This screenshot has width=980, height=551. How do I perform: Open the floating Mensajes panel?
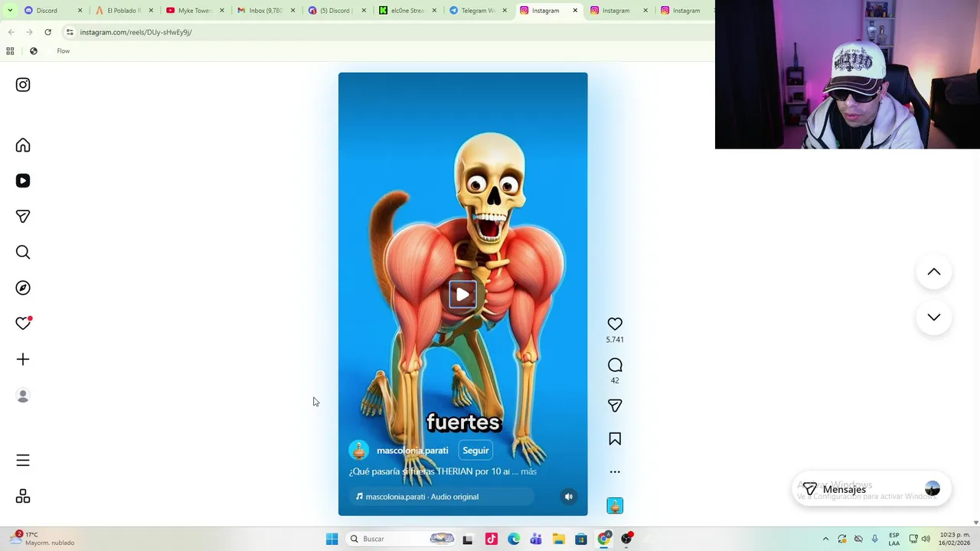tap(871, 490)
